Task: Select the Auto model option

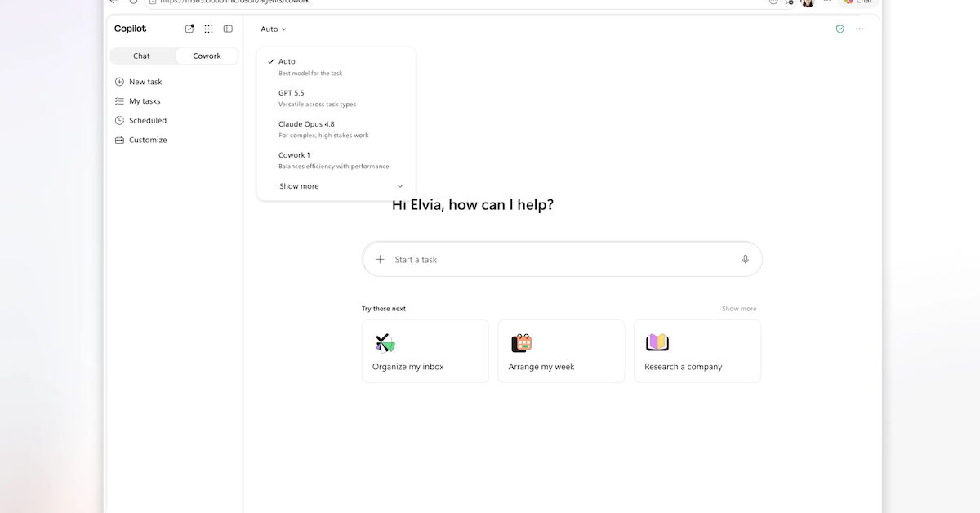Action: tap(336, 66)
